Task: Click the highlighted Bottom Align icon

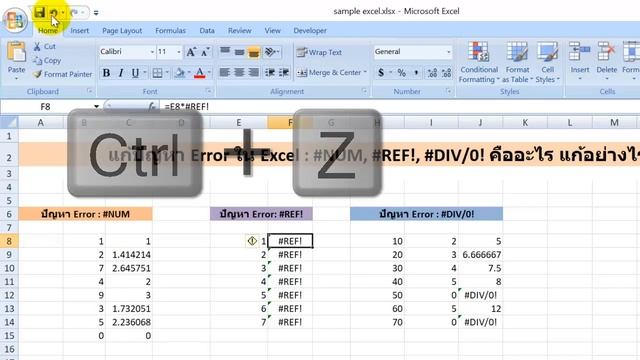Action: [253, 52]
